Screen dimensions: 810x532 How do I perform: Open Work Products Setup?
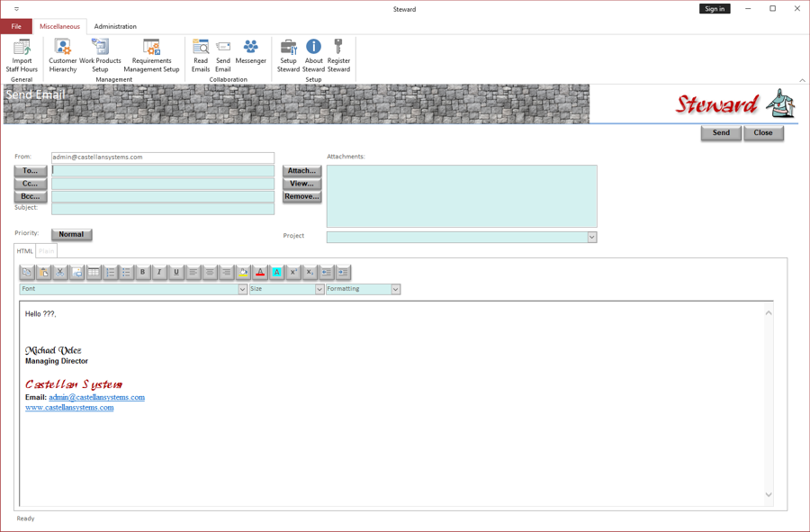tap(100, 56)
